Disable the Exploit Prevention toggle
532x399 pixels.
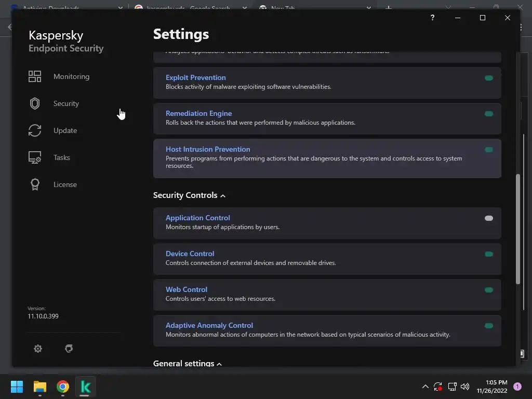[488, 78]
